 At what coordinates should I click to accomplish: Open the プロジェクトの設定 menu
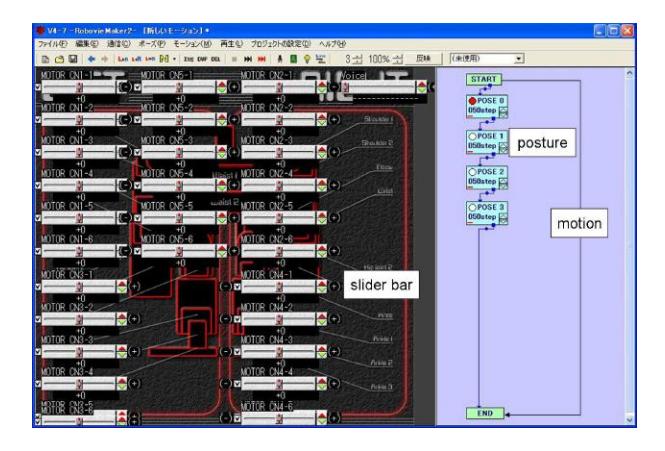click(280, 44)
